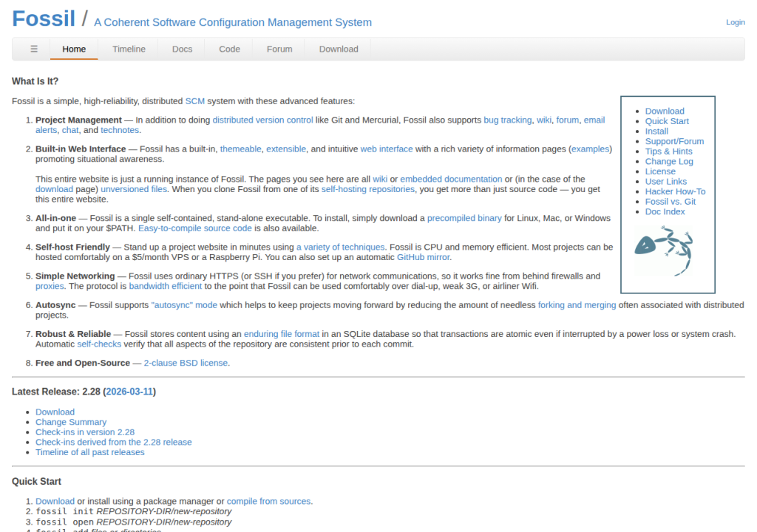Follow the extensible link

pos(286,149)
